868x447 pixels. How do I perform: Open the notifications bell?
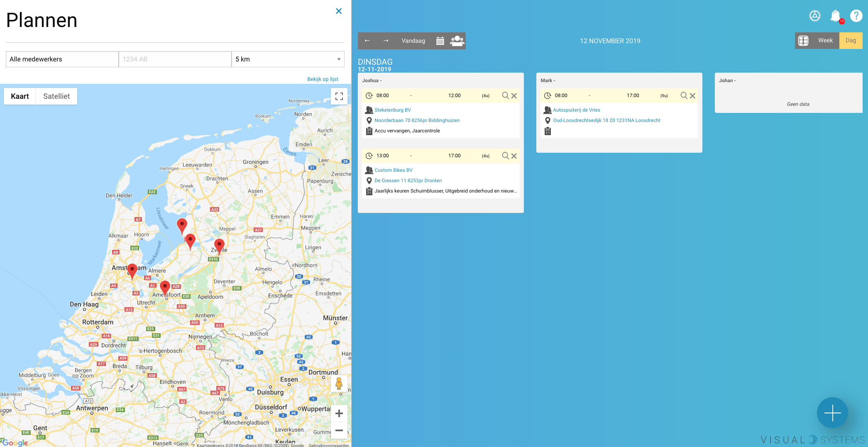pos(835,16)
